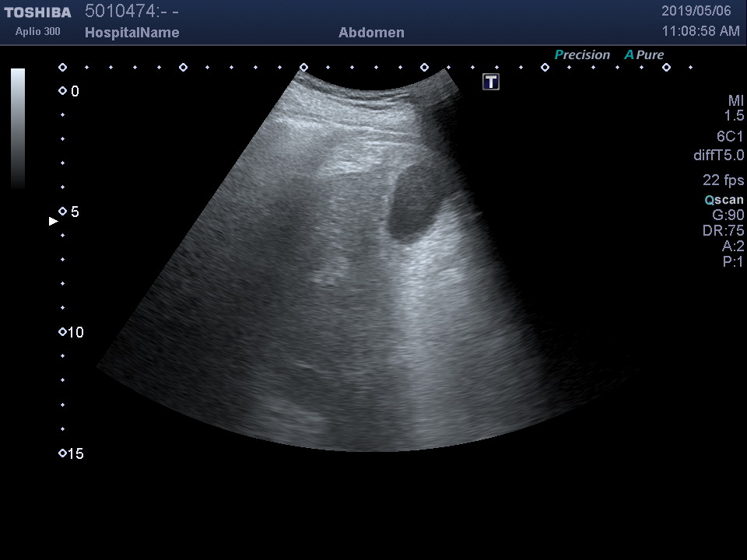Click the MI 1.5 value
This screenshot has height=560, width=747.
pyautogui.click(x=734, y=107)
